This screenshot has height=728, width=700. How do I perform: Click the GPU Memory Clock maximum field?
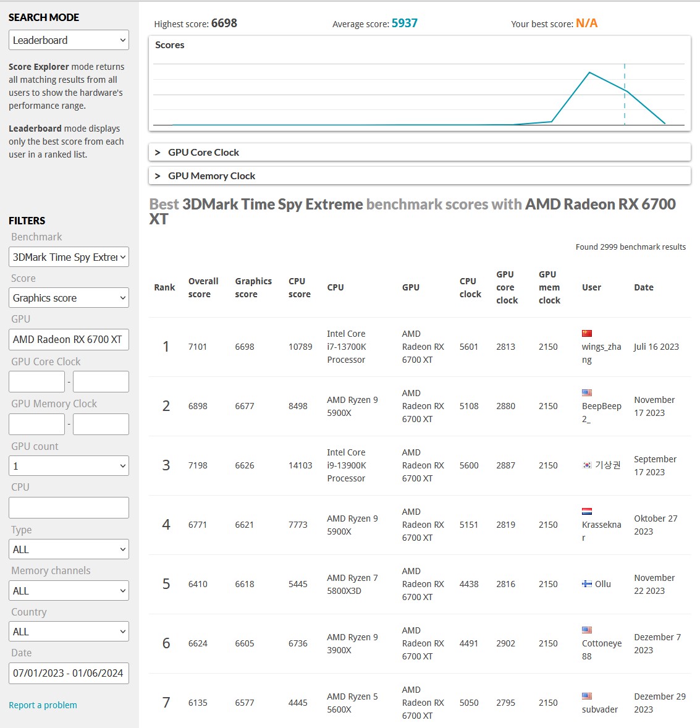coord(101,424)
